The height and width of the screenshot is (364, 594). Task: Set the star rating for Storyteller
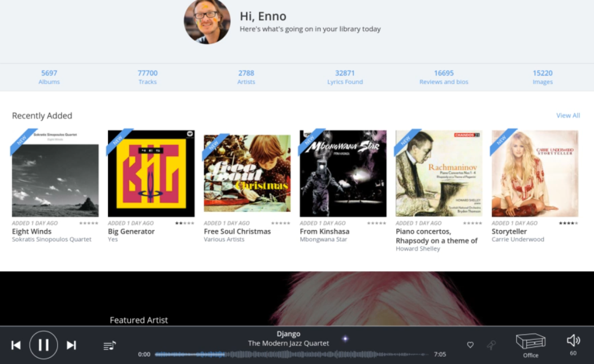point(568,223)
